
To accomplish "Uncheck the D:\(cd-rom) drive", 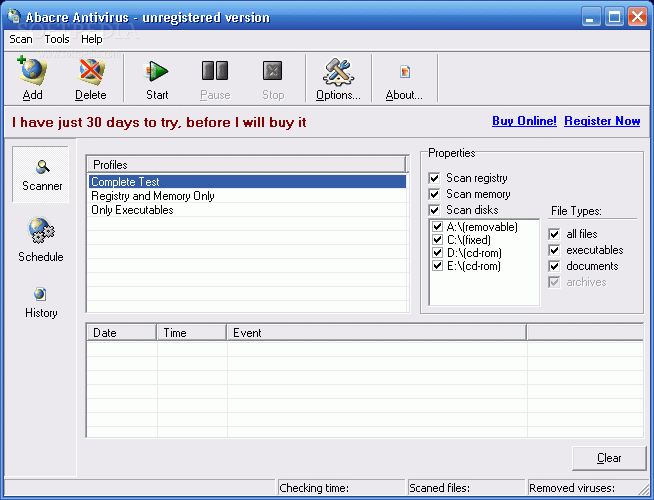I will pos(437,253).
